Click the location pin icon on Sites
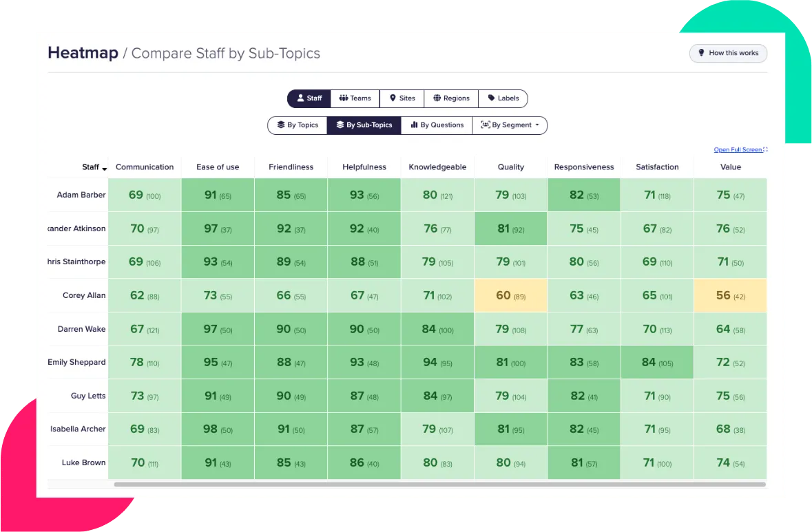 (393, 98)
